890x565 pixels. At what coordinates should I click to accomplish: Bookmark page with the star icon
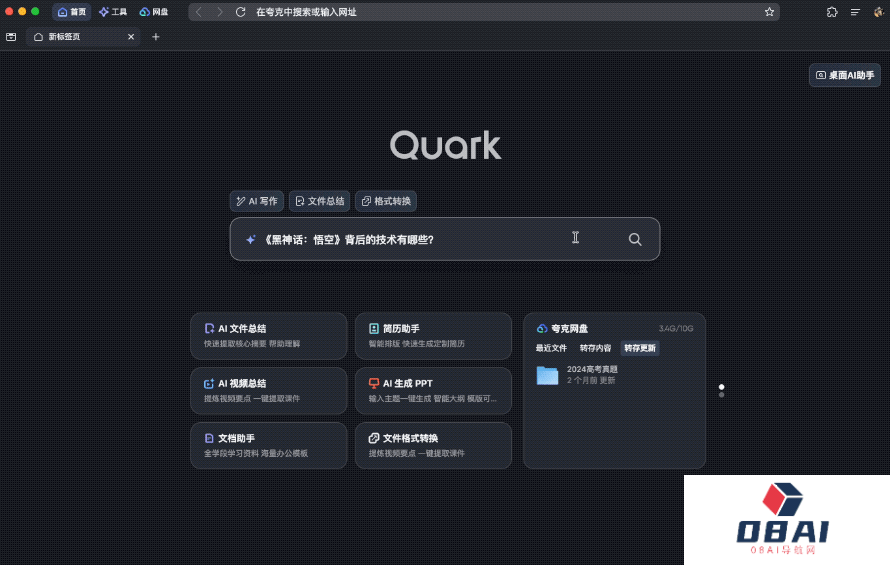coord(769,12)
